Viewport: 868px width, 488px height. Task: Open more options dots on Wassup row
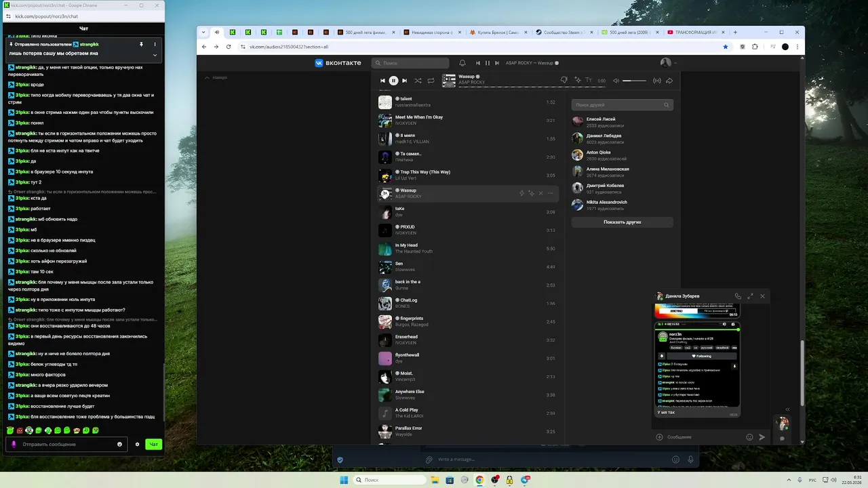[550, 193]
